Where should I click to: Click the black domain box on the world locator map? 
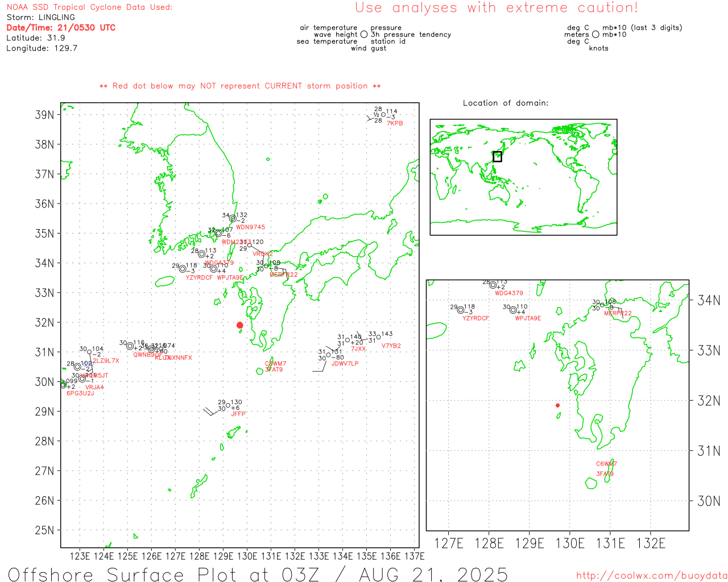pyautogui.click(x=497, y=156)
